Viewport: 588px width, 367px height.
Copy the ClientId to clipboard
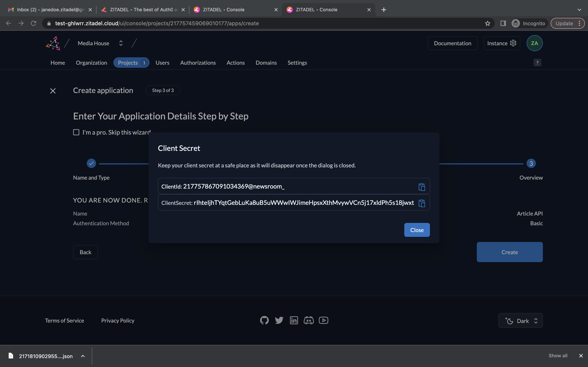(x=422, y=187)
